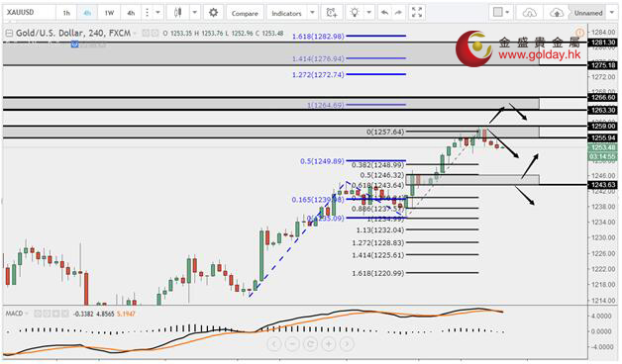Switch to 1h timeframe
Viewport: 622px width, 364px height.
tap(66, 13)
